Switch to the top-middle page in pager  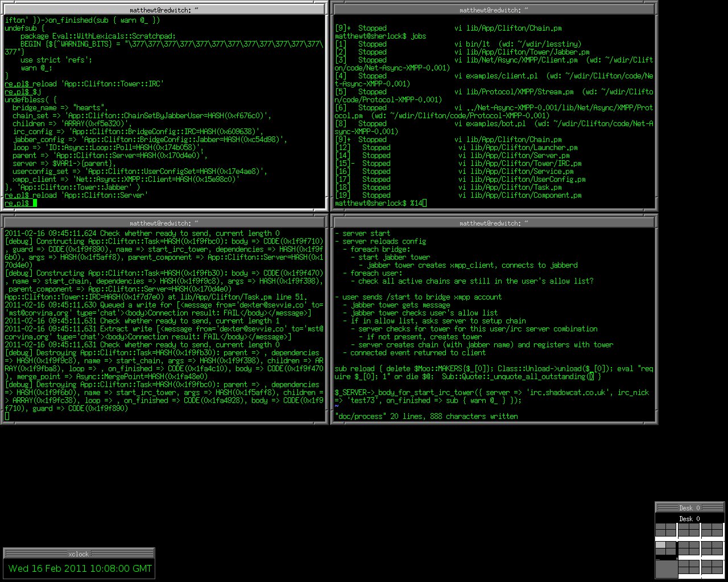click(x=689, y=530)
